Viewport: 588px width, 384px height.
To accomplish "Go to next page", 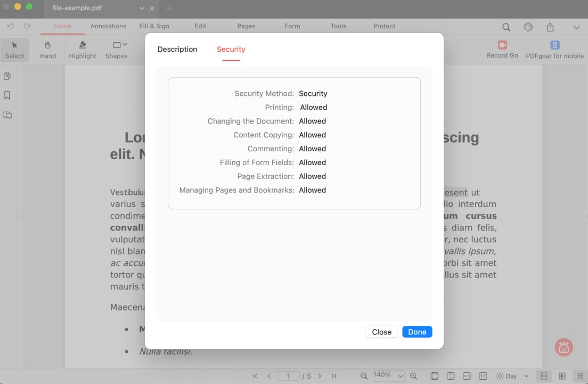I will 320,376.
